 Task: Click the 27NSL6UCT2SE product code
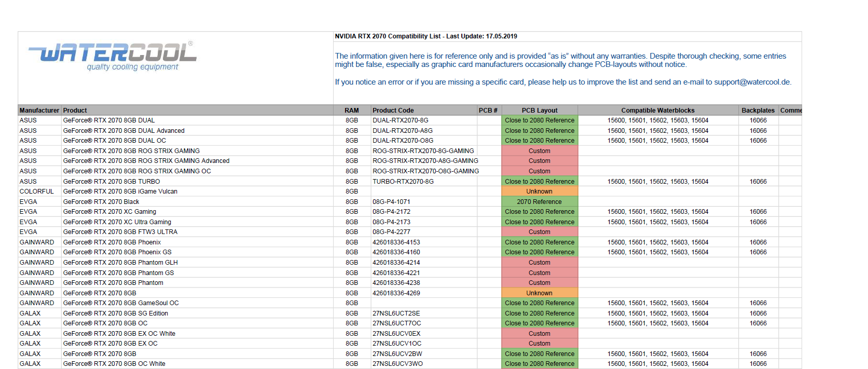click(x=396, y=313)
